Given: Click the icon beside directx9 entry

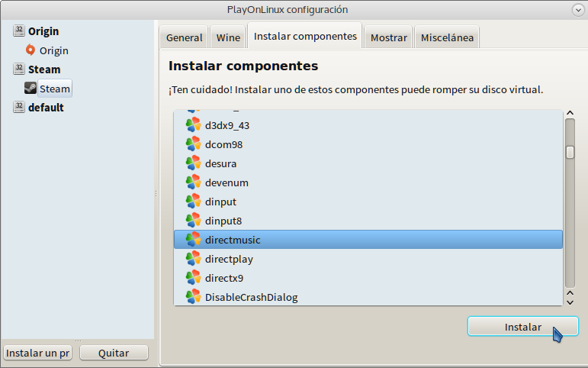Looking at the screenshot, I should pyautogui.click(x=194, y=278).
